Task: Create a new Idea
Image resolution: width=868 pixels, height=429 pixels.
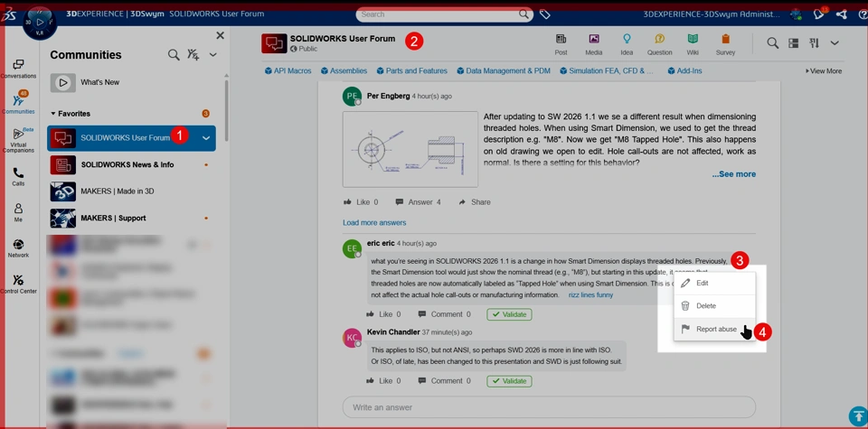Action: tap(627, 44)
